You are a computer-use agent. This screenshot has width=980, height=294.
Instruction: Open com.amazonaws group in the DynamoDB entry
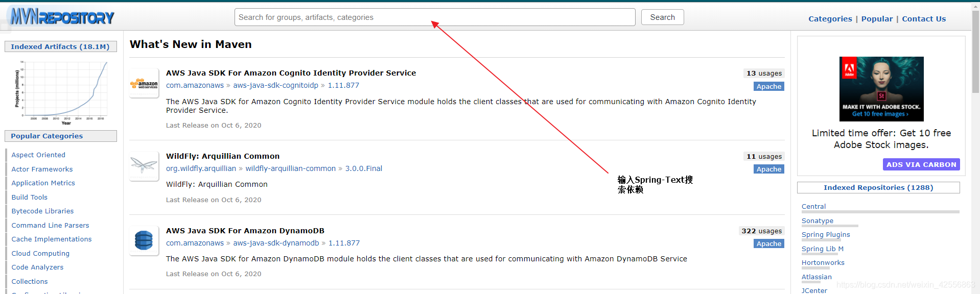195,243
